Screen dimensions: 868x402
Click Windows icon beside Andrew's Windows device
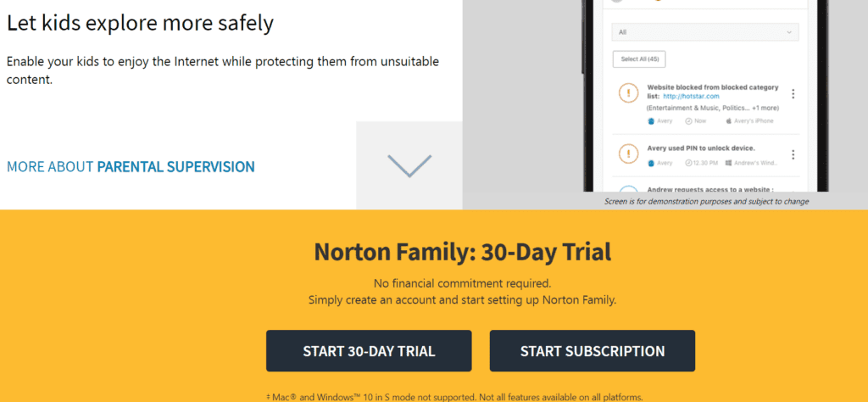(x=729, y=163)
